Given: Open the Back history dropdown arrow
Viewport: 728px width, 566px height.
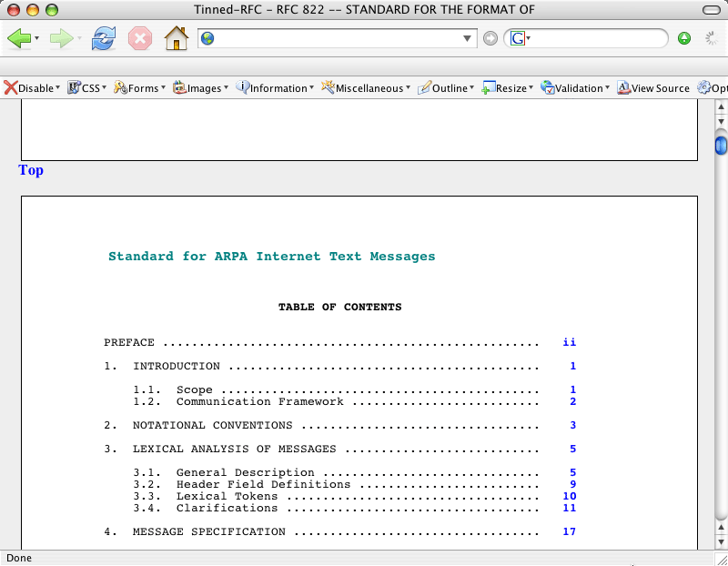Looking at the screenshot, I should pos(36,38).
